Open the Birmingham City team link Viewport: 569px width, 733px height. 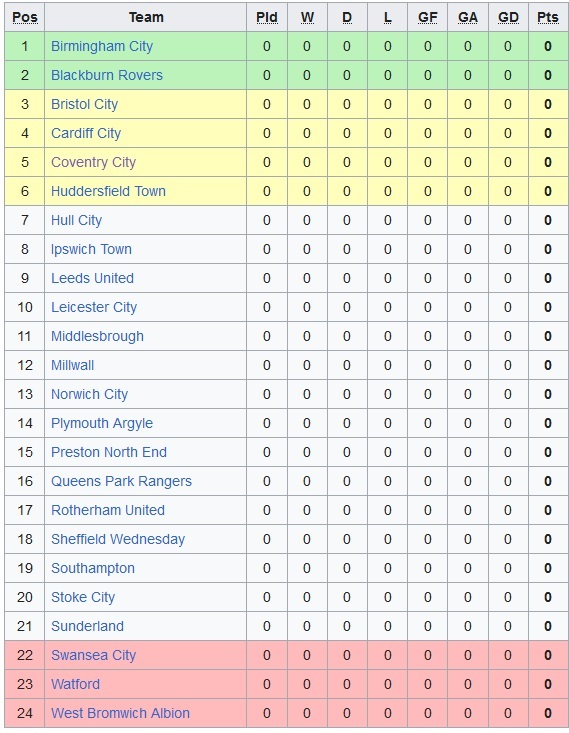click(102, 46)
